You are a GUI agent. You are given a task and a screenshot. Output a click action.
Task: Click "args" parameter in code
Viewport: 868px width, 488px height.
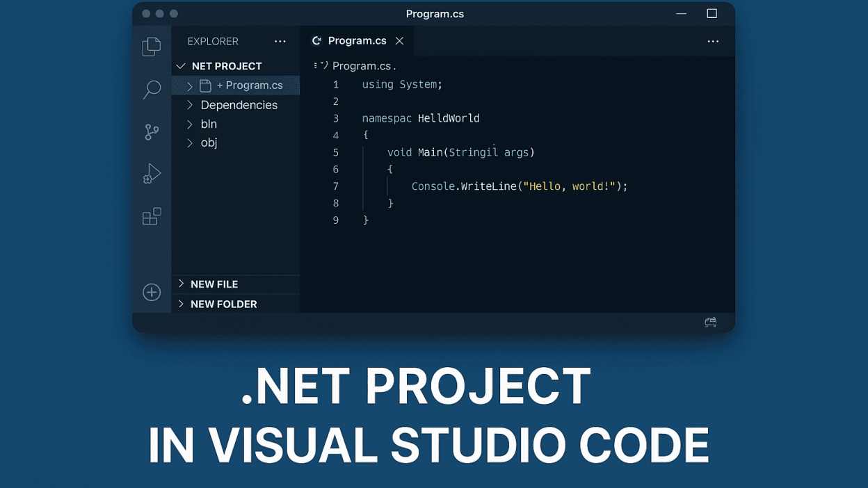(x=516, y=152)
